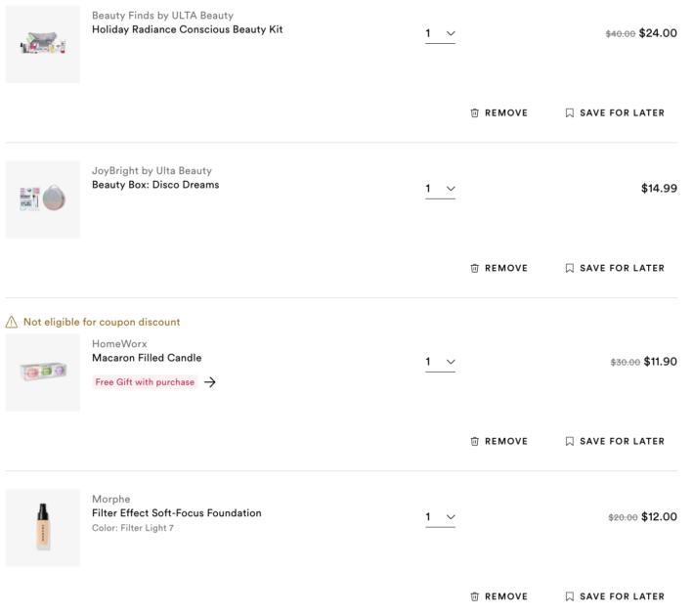Open Holiday Radiance Conscious Beauty Kit product link
This screenshot has width=693, height=616.
(187, 29)
